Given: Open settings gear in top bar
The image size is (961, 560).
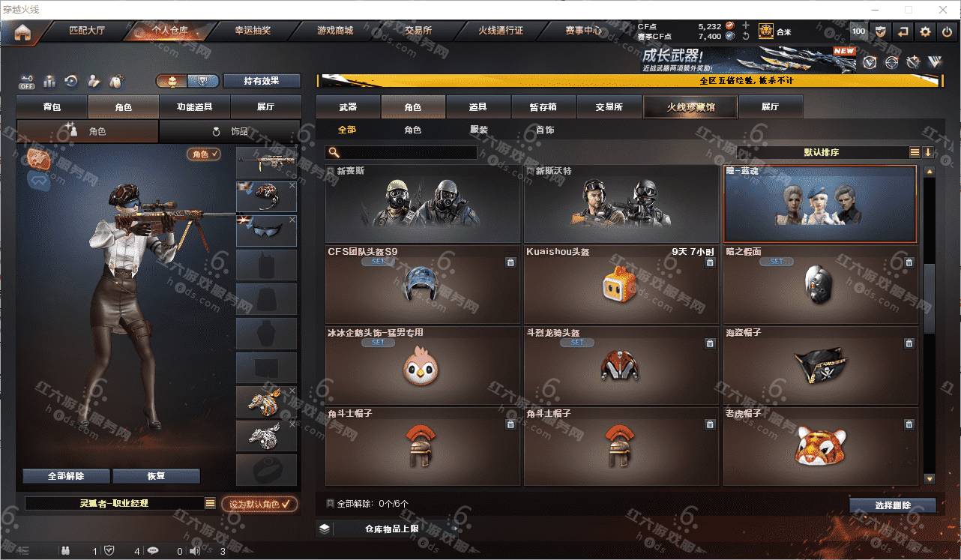Looking at the screenshot, I should [926, 31].
